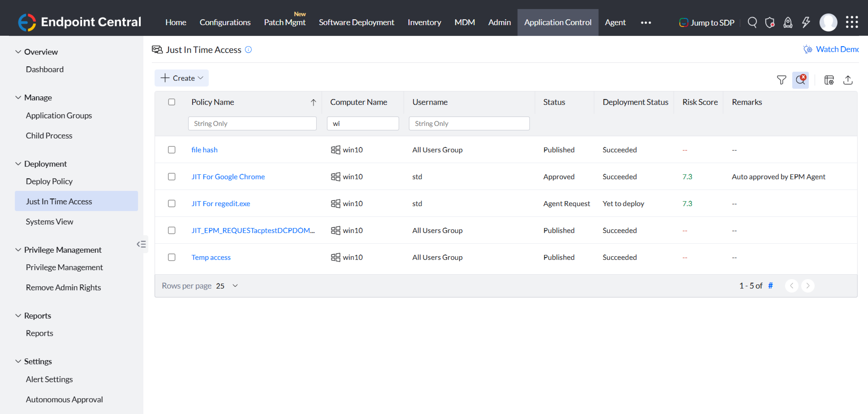
Task: Open the global search magnifier icon
Action: tap(752, 22)
